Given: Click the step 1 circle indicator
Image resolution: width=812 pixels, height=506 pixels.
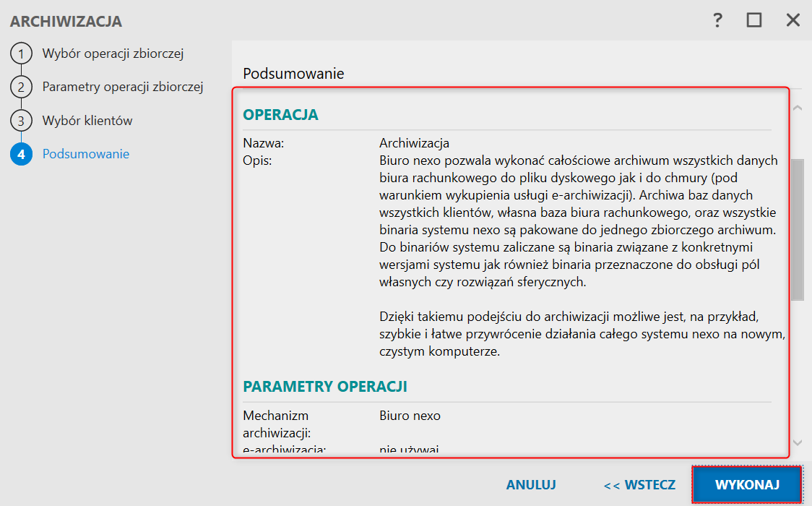Looking at the screenshot, I should click(22, 53).
